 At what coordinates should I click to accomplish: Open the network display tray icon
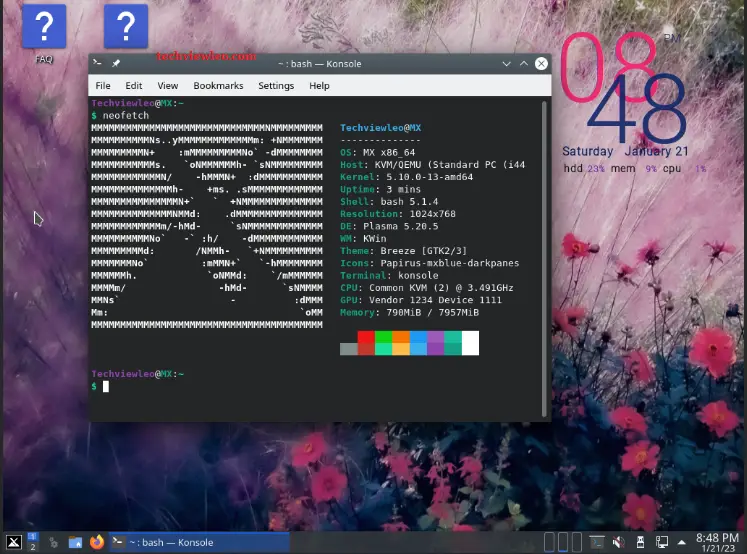[662, 542]
